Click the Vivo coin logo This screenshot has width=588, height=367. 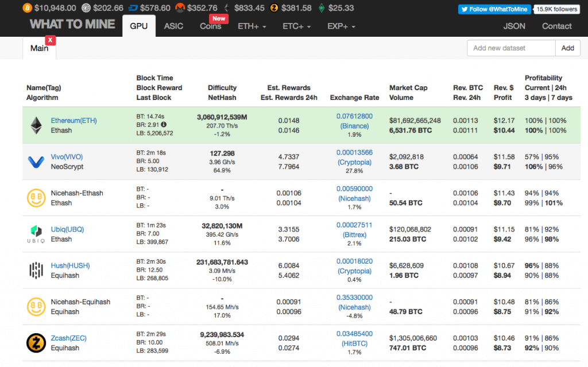coord(36,162)
